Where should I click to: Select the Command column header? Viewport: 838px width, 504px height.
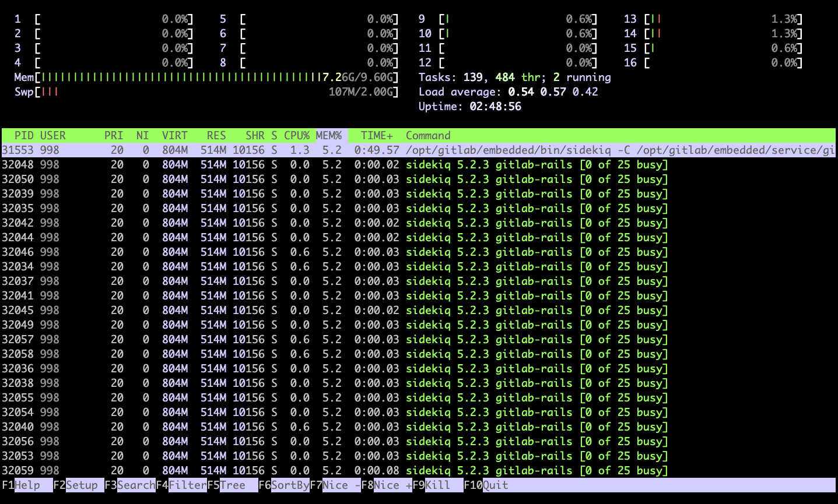(428, 136)
